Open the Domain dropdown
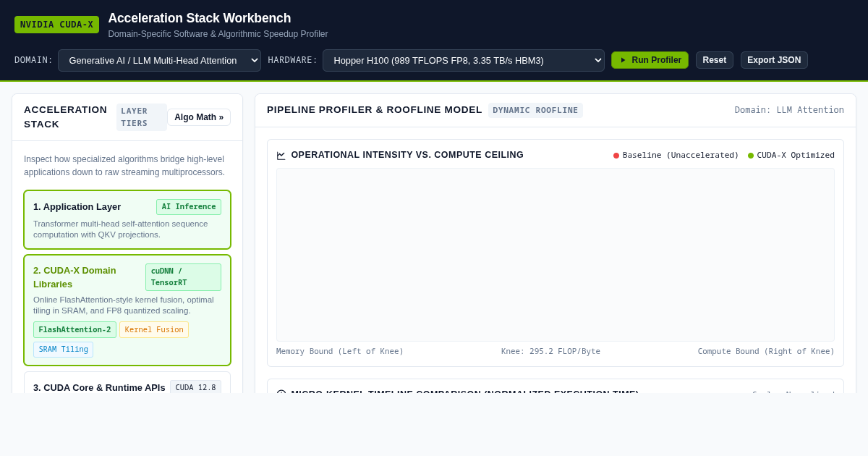The height and width of the screenshot is (456, 868). click(159, 60)
